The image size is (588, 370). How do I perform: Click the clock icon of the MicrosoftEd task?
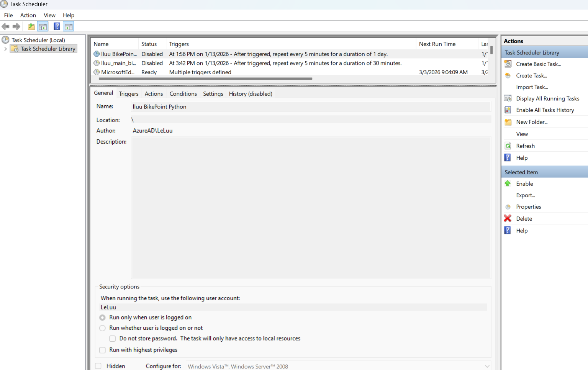click(97, 72)
